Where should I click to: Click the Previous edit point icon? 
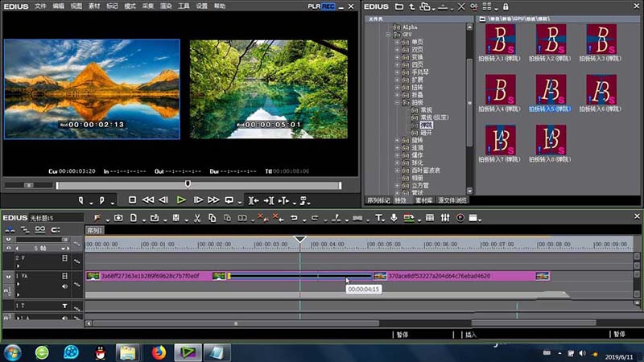point(254,200)
